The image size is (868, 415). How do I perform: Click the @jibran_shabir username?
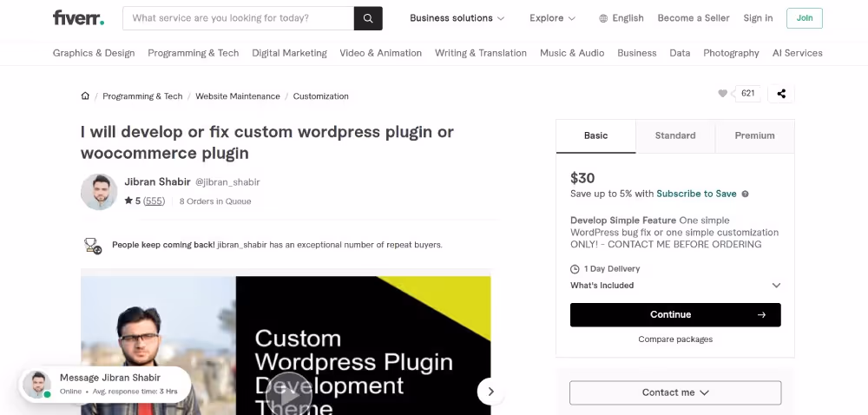(x=227, y=182)
